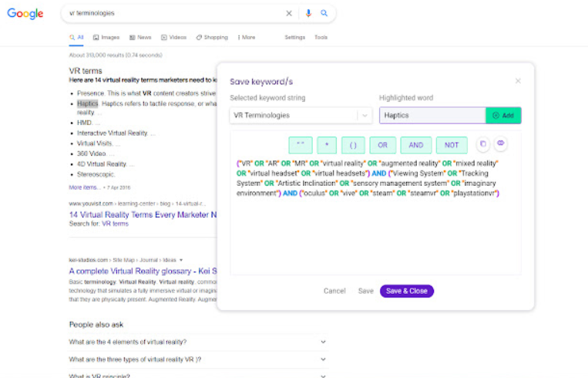Click Save in the dialog
This screenshot has width=588, height=378.
(x=365, y=291)
